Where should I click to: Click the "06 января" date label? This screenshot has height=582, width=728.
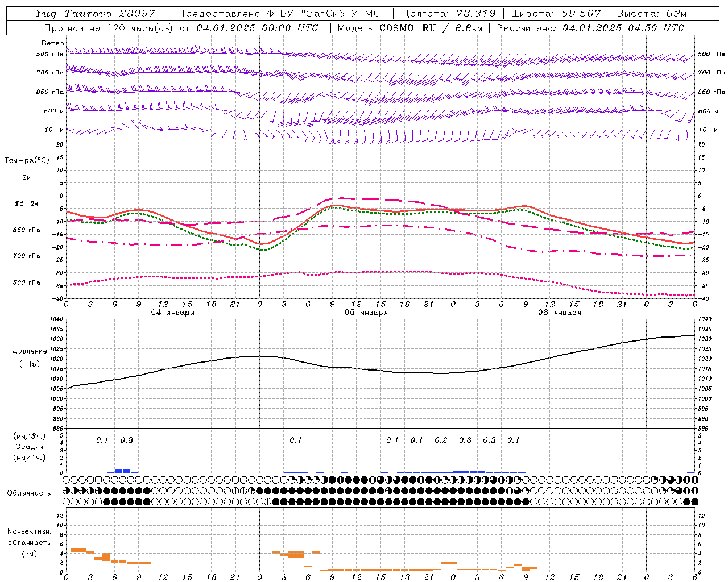[559, 313]
